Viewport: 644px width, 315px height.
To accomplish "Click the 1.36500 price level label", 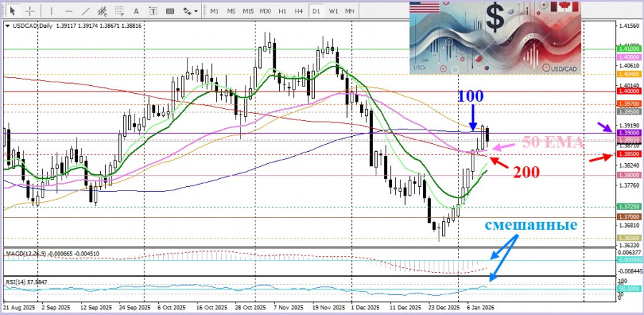I will 629,238.
